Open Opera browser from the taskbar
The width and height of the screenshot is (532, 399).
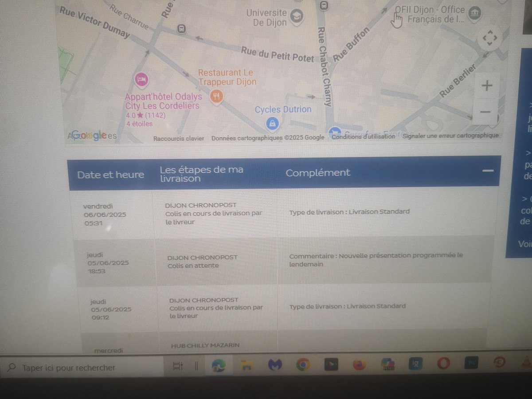(x=443, y=364)
